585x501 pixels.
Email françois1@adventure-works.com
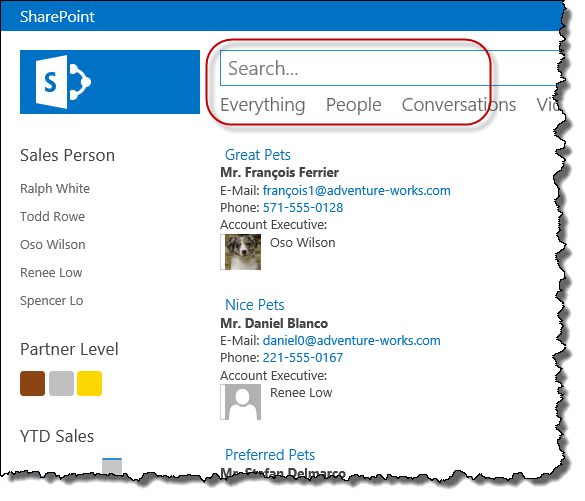coord(356,191)
